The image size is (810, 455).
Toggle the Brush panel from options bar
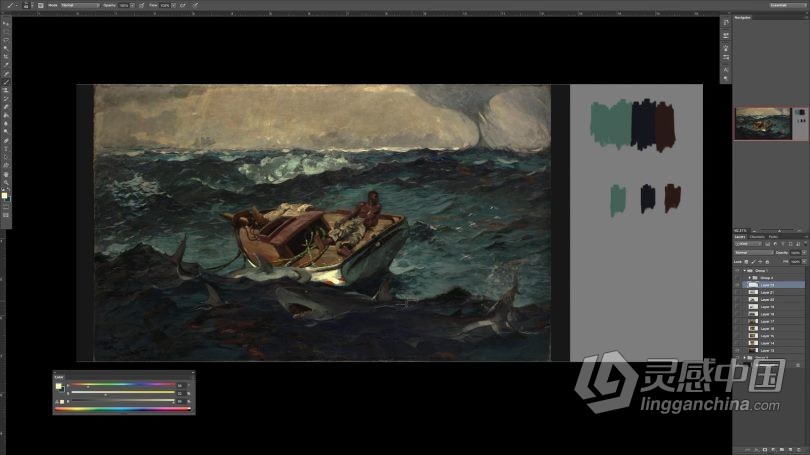pyautogui.click(x=41, y=5)
